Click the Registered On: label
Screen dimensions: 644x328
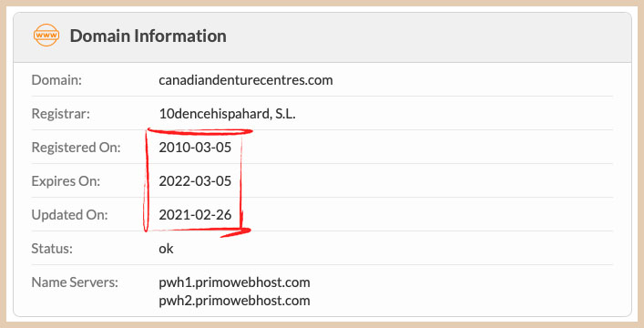point(76,148)
